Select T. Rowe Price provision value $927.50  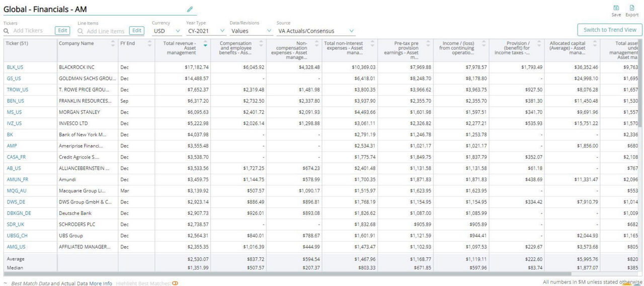(x=533, y=90)
